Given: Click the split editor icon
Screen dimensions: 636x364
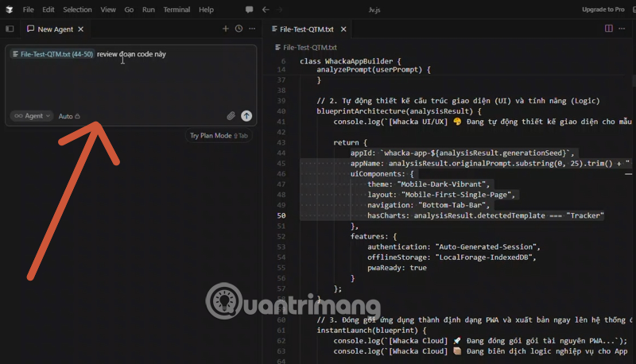Looking at the screenshot, I should (x=608, y=29).
